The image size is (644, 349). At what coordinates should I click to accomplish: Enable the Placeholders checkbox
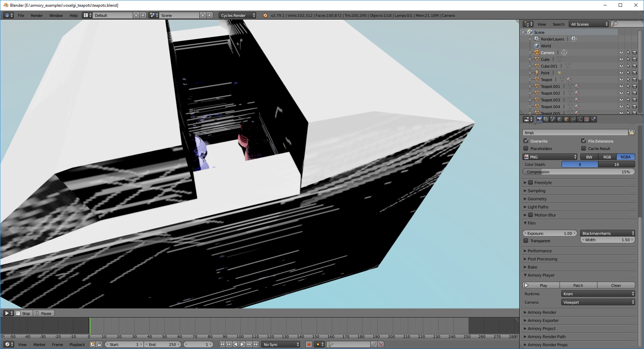point(526,148)
